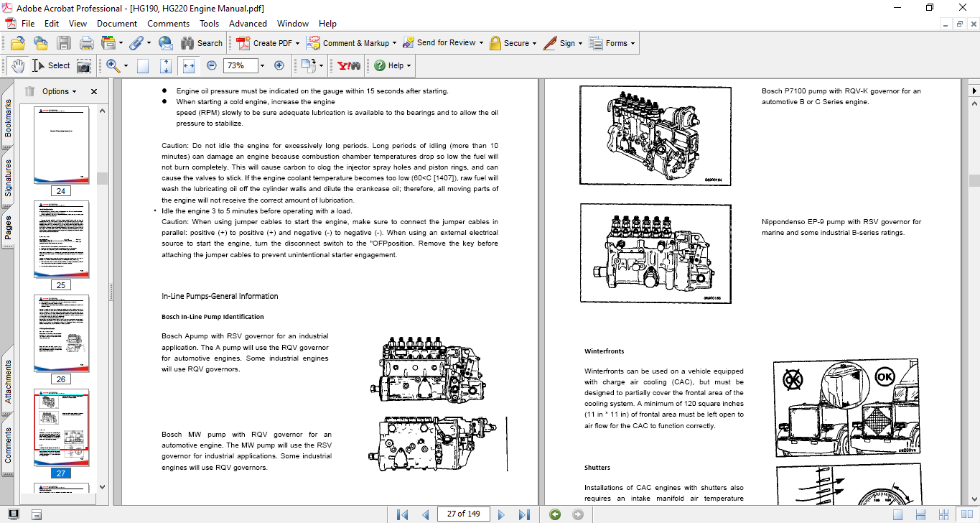Click the zoom out minus button
This screenshot has width=980, height=523.
211,65
